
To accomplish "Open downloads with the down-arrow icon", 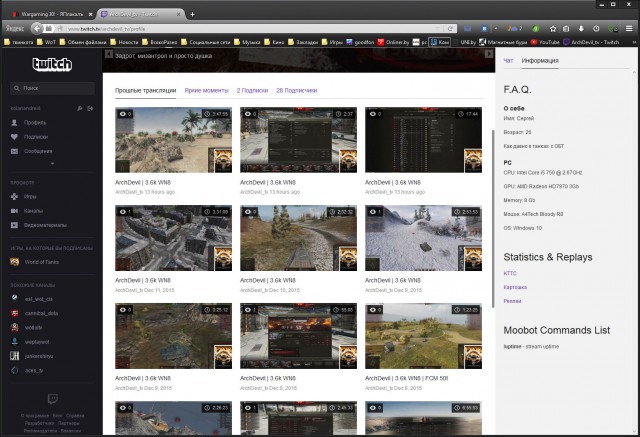I will 581,29.
